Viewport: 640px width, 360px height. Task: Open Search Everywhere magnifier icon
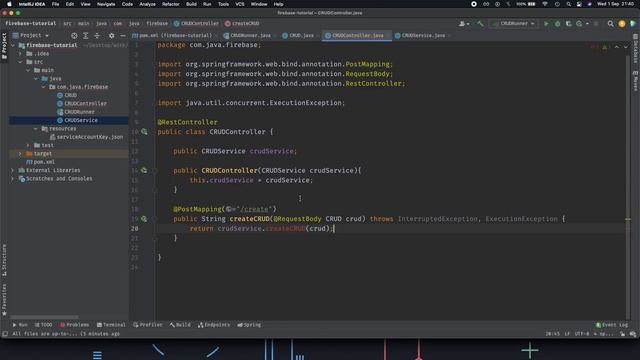click(x=610, y=24)
